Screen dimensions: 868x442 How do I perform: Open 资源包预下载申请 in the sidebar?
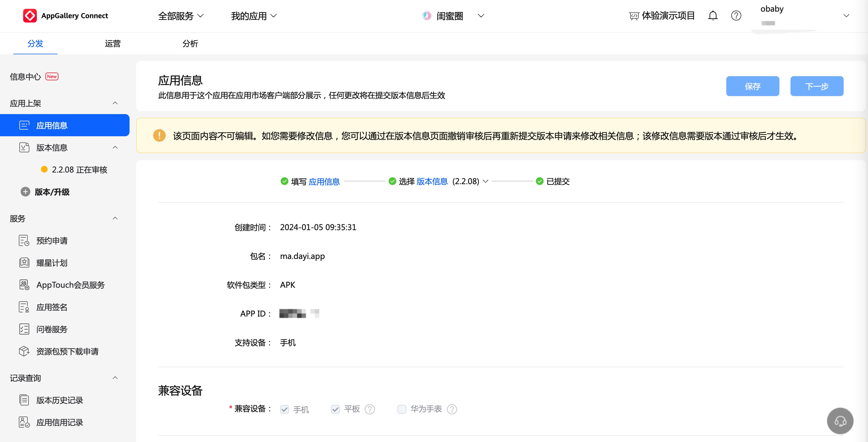click(67, 351)
